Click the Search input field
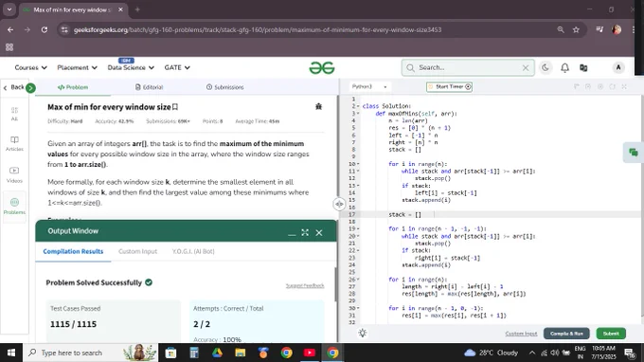 (x=468, y=68)
